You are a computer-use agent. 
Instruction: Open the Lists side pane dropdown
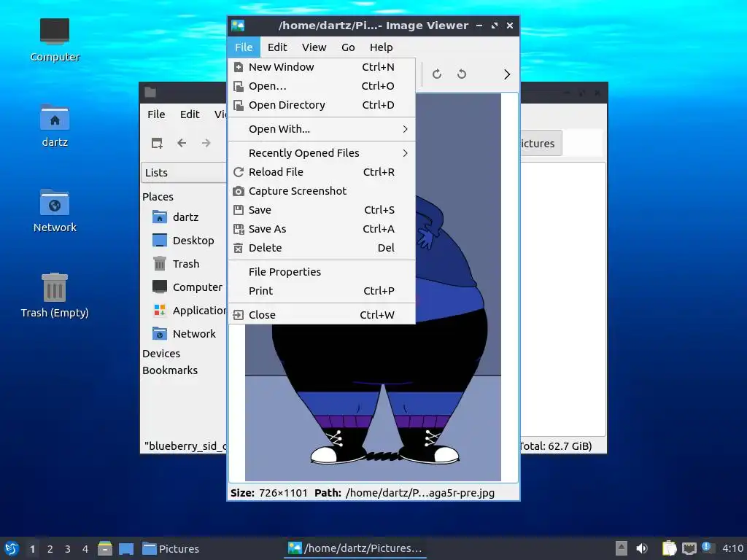point(184,172)
